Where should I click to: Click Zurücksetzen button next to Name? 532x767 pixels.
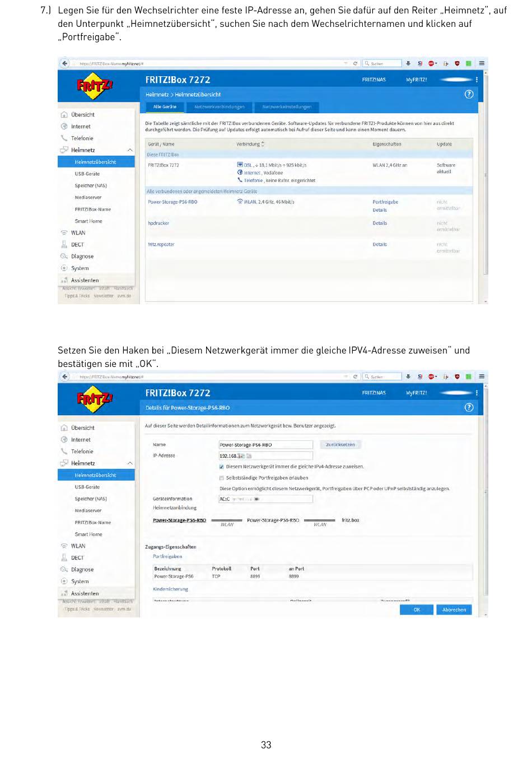(340, 444)
